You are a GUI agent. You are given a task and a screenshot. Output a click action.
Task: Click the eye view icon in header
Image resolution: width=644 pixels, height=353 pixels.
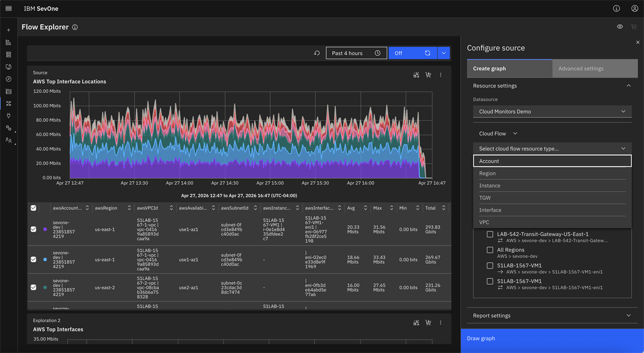click(620, 27)
